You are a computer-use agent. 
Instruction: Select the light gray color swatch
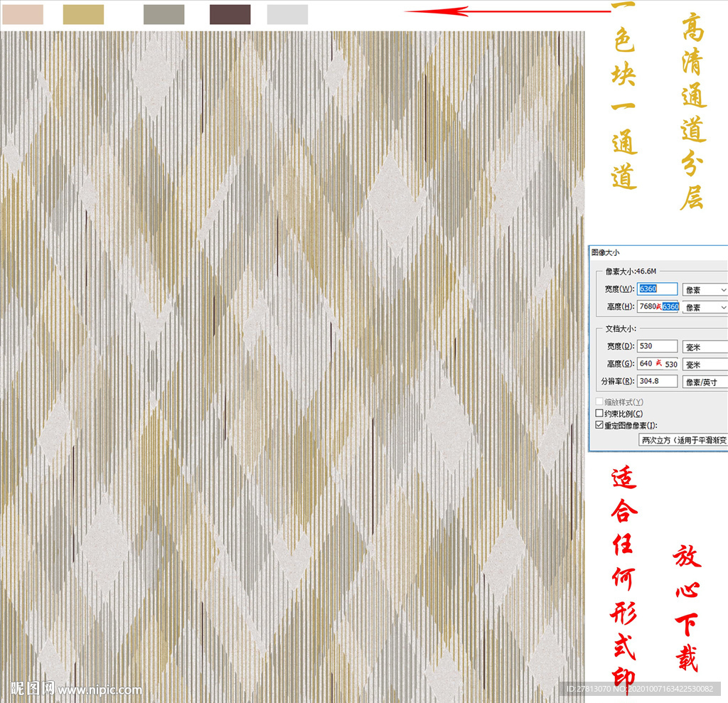pos(287,14)
